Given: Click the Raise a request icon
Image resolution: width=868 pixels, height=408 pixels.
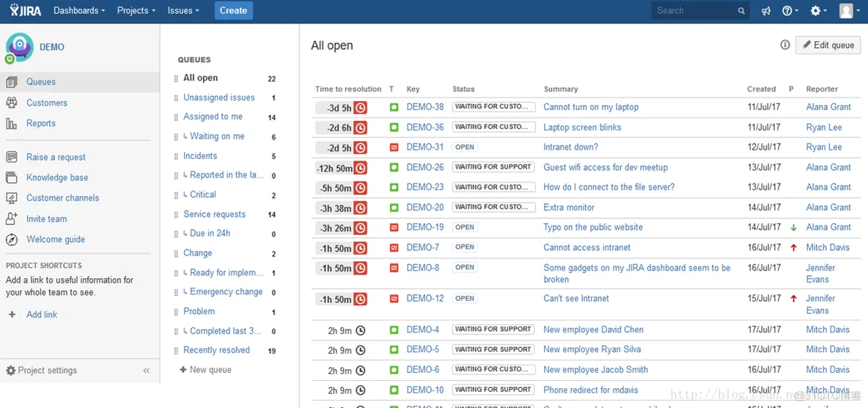Looking at the screenshot, I should click(x=11, y=157).
